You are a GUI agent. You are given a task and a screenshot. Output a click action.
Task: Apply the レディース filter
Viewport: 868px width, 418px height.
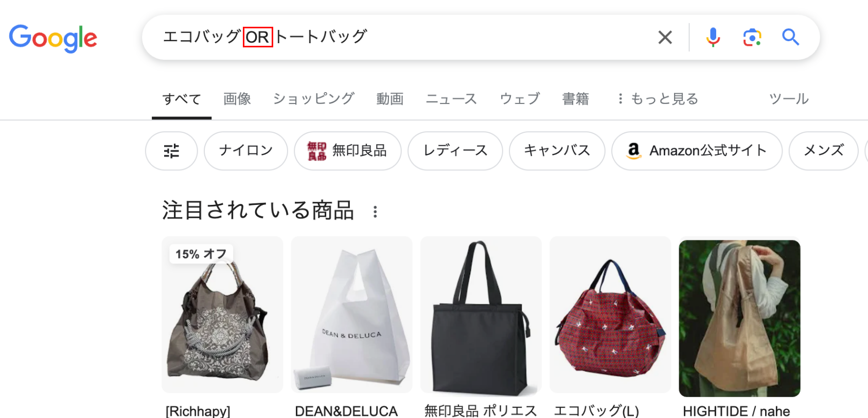(x=455, y=151)
